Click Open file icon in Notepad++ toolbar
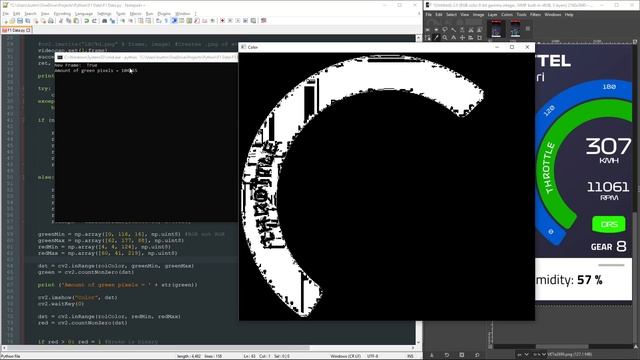This screenshot has width=640, height=360. tap(12, 21)
